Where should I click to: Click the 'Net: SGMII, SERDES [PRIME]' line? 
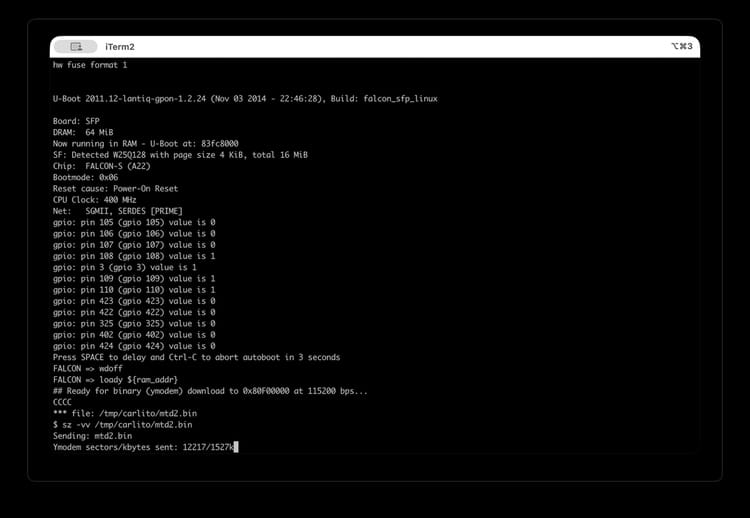pos(118,211)
